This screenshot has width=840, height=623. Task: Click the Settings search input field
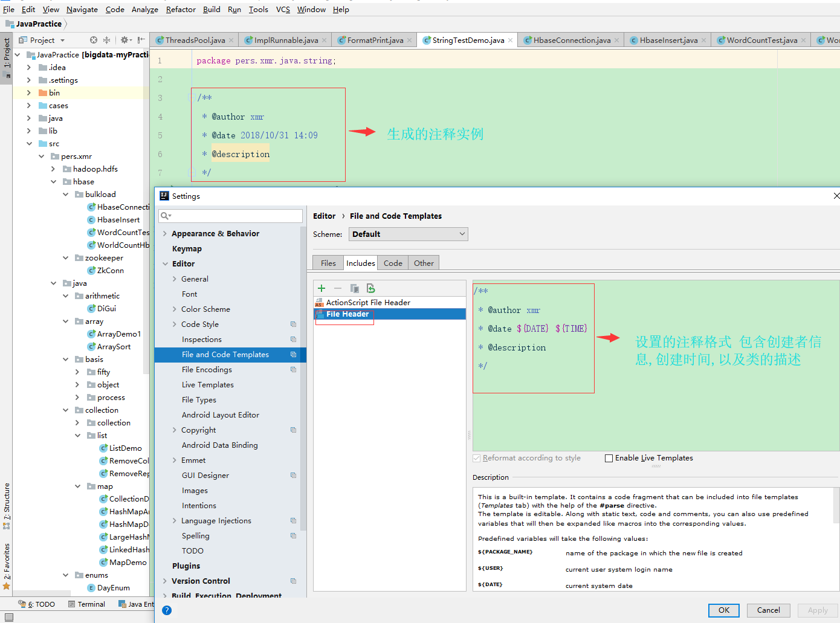pyautogui.click(x=230, y=216)
